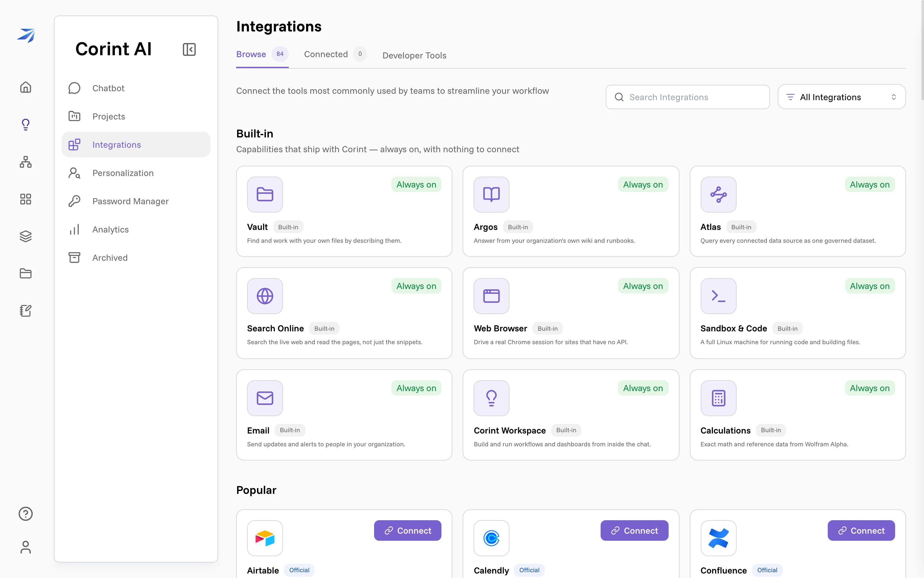
Task: Click the Vault folder icon
Action: (265, 194)
